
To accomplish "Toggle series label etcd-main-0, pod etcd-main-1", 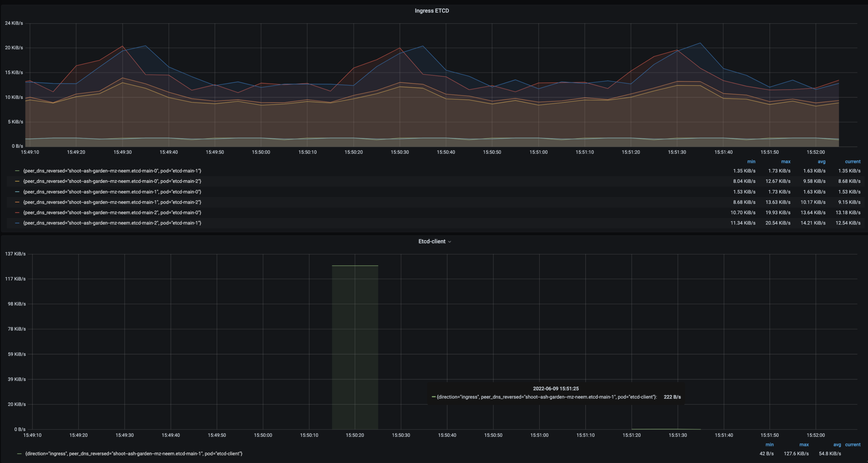I will [x=112, y=171].
